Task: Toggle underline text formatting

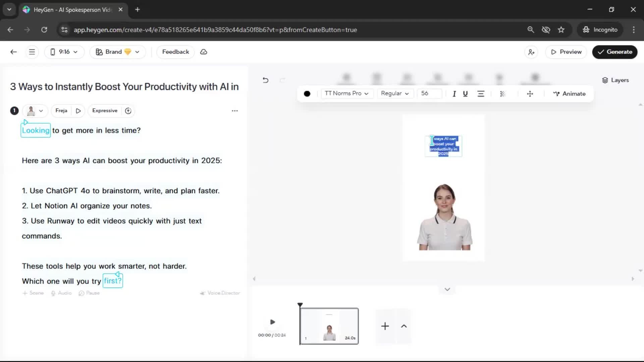Action: [465, 94]
